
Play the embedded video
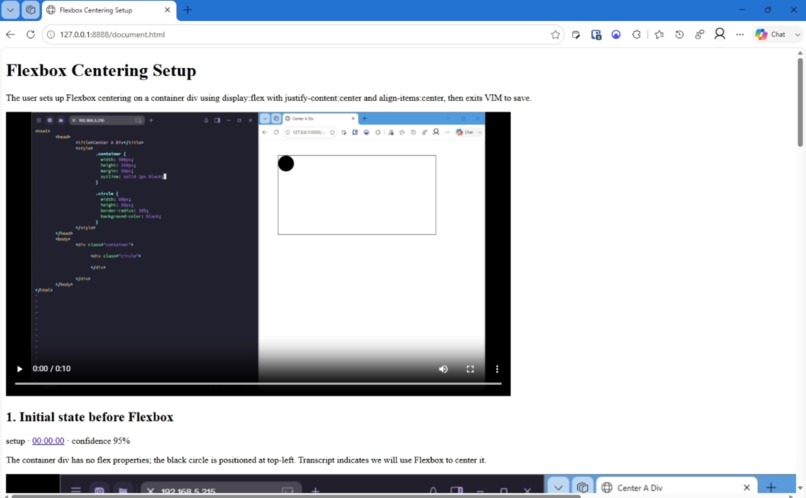click(x=20, y=369)
